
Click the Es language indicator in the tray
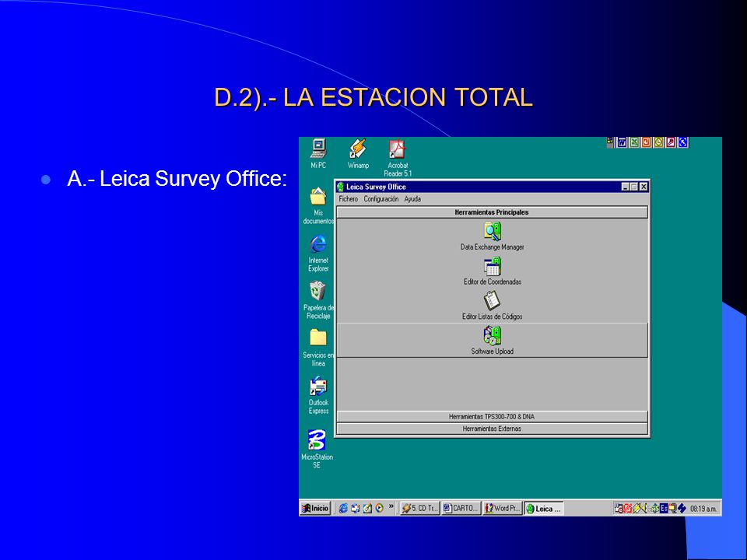(x=664, y=509)
